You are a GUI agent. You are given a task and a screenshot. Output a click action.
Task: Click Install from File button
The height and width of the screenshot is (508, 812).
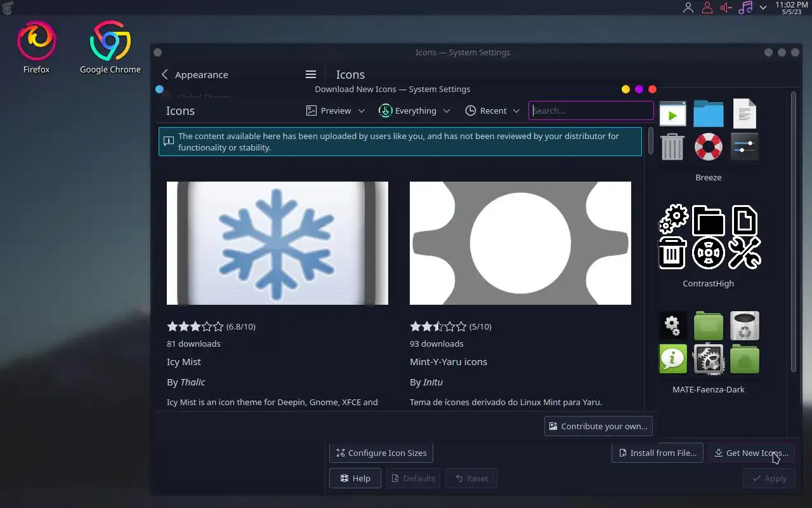657,453
